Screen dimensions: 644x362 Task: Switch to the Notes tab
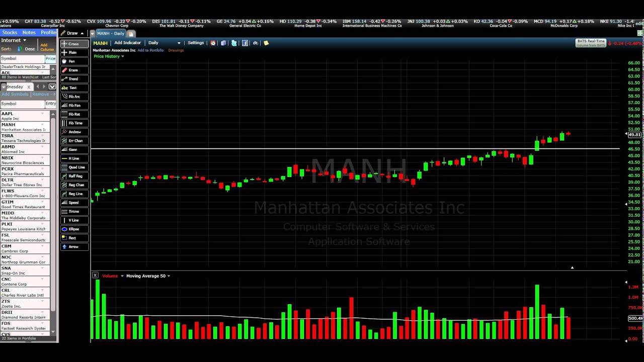tap(29, 32)
